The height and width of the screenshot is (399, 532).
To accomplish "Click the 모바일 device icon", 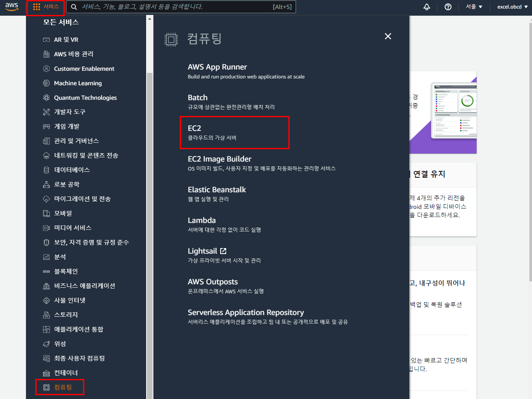I will point(46,213).
